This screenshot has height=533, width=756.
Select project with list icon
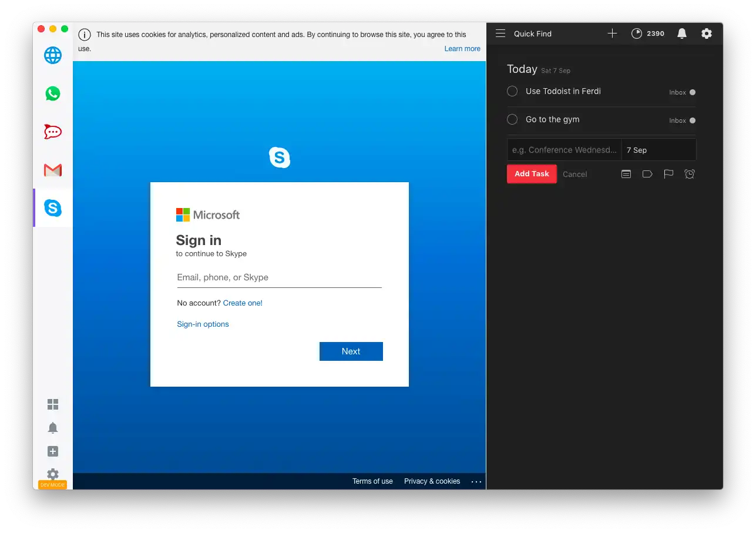626,174
